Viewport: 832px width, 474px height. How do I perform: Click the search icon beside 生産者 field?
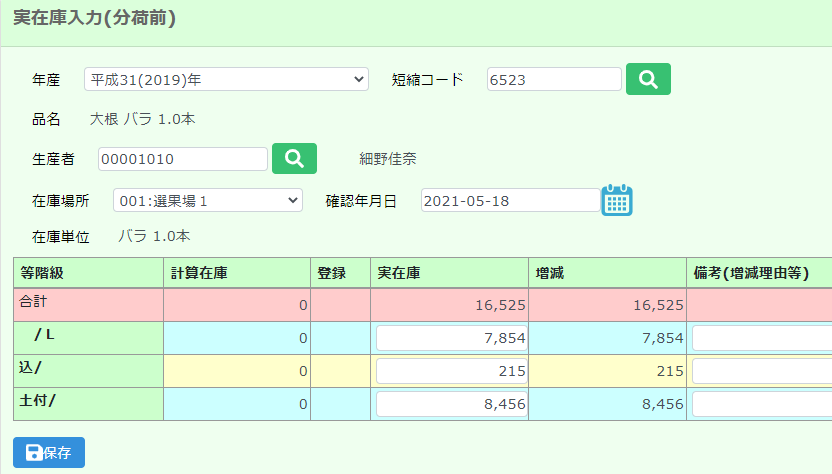(x=294, y=159)
